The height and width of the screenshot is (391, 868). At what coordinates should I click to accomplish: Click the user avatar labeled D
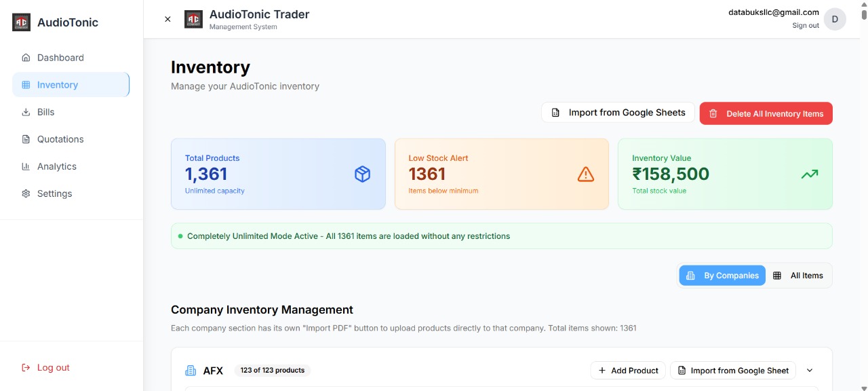click(835, 19)
